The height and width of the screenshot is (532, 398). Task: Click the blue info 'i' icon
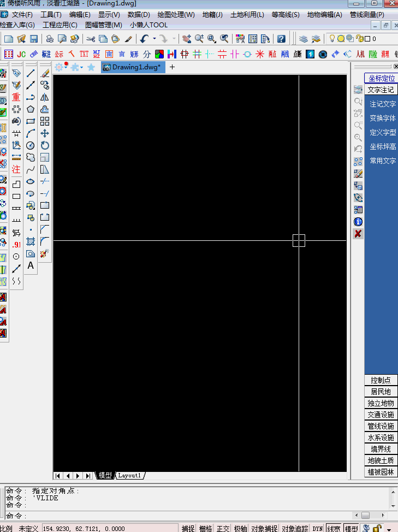click(x=358, y=222)
